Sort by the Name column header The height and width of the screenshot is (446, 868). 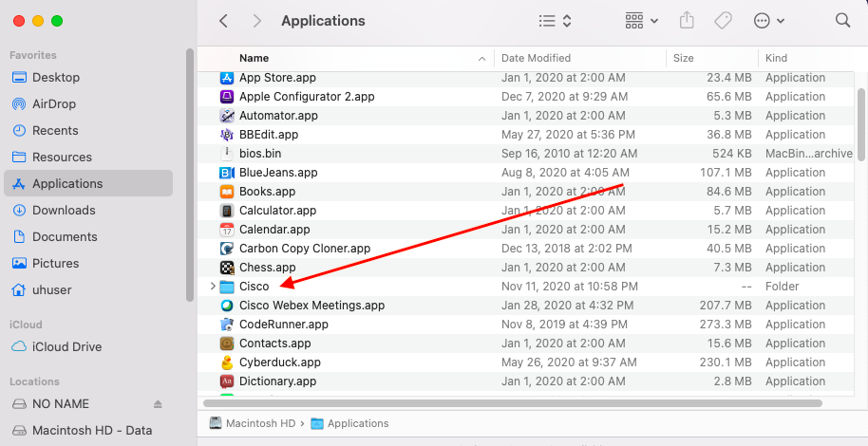coord(254,58)
